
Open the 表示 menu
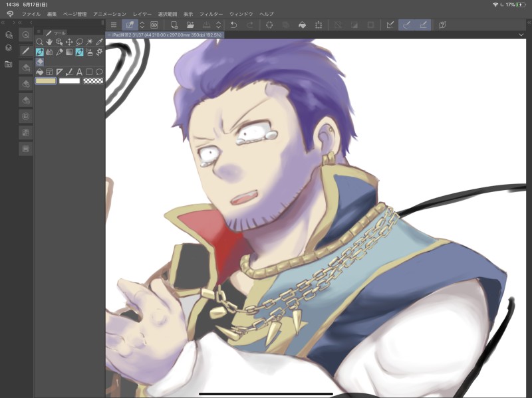(x=188, y=14)
